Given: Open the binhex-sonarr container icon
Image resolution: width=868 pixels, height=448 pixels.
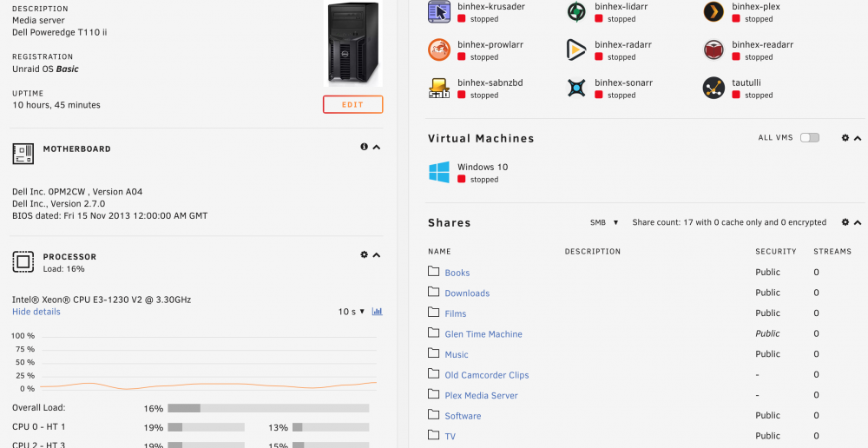Looking at the screenshot, I should (576, 88).
